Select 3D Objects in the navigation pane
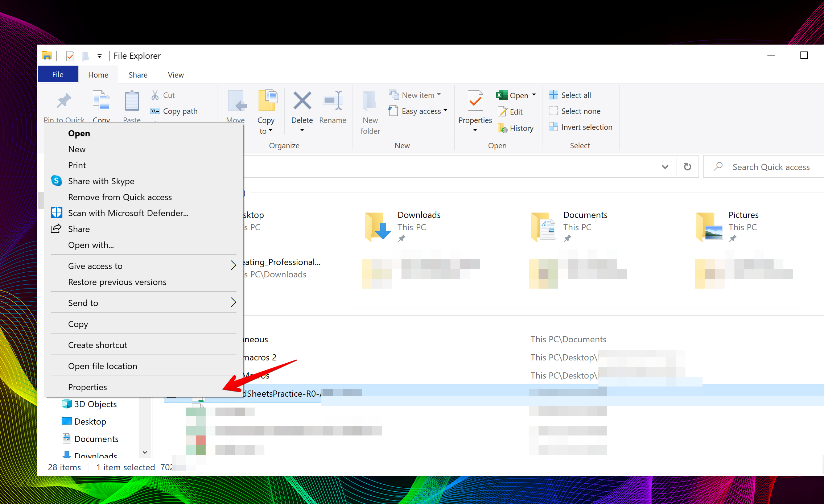The image size is (824, 504). [95, 404]
